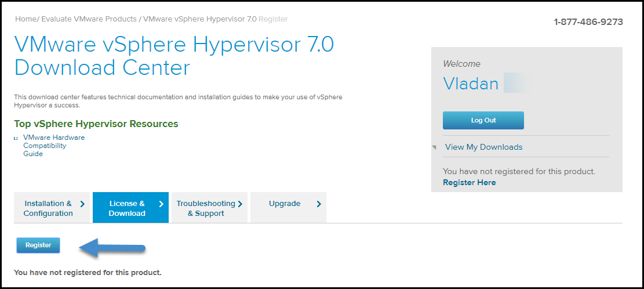Open the Troubleshooting & Support tab
This screenshot has width=644, height=289.
209,208
